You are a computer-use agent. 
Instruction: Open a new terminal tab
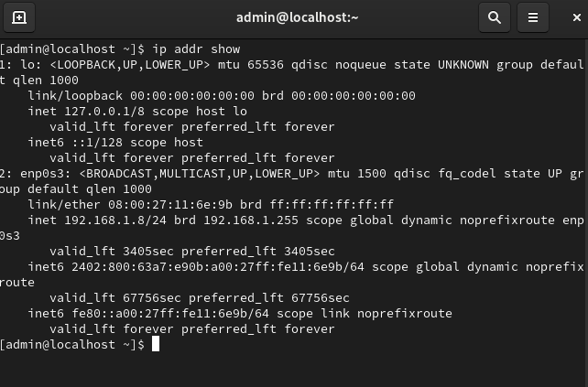[x=19, y=17]
